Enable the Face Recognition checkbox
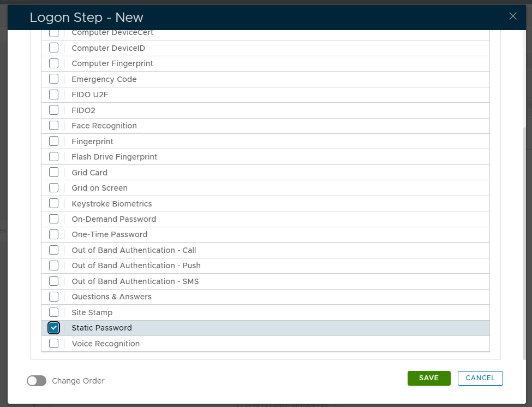The width and height of the screenshot is (532, 407). point(53,126)
